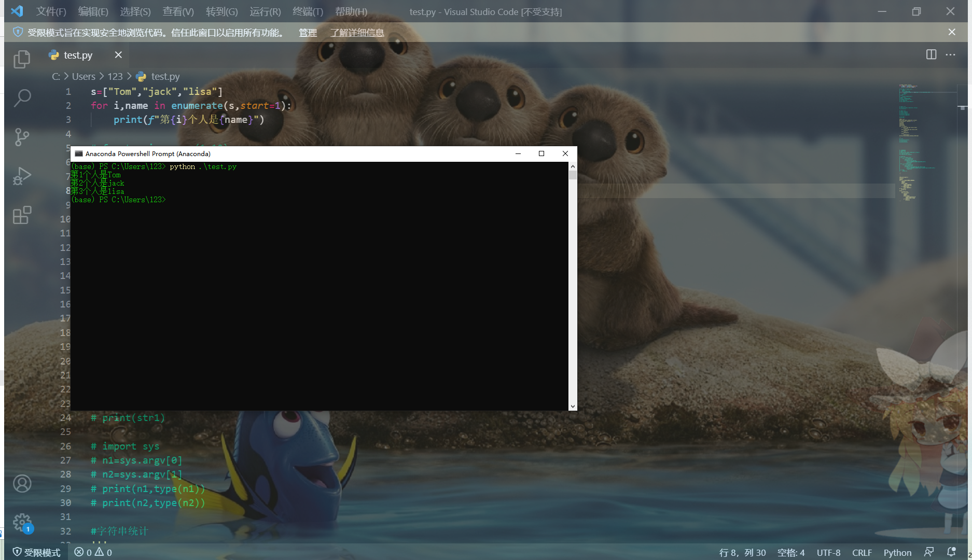972x560 pixels.
Task: Open the 查看(V) menu
Action: (178, 11)
